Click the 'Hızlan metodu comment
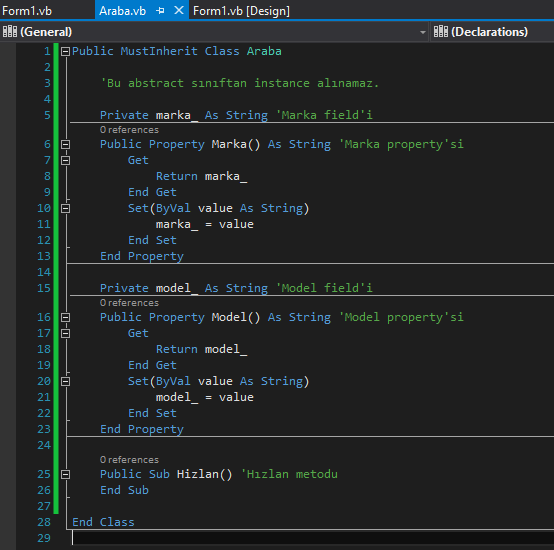 point(289,474)
